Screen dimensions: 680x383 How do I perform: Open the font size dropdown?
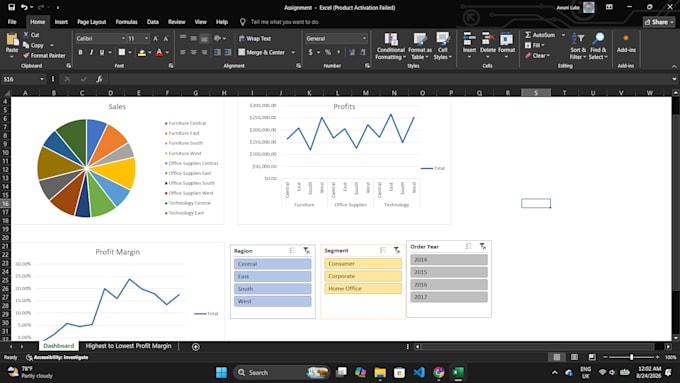[x=146, y=39]
